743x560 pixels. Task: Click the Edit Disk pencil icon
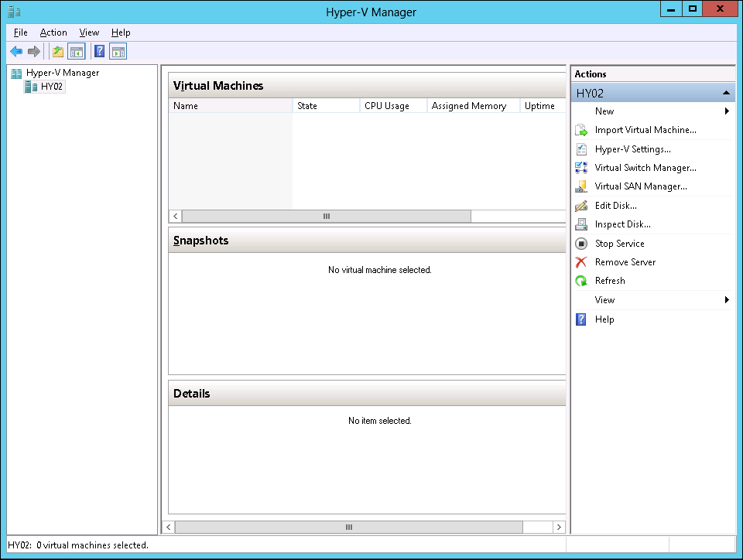[581, 206]
